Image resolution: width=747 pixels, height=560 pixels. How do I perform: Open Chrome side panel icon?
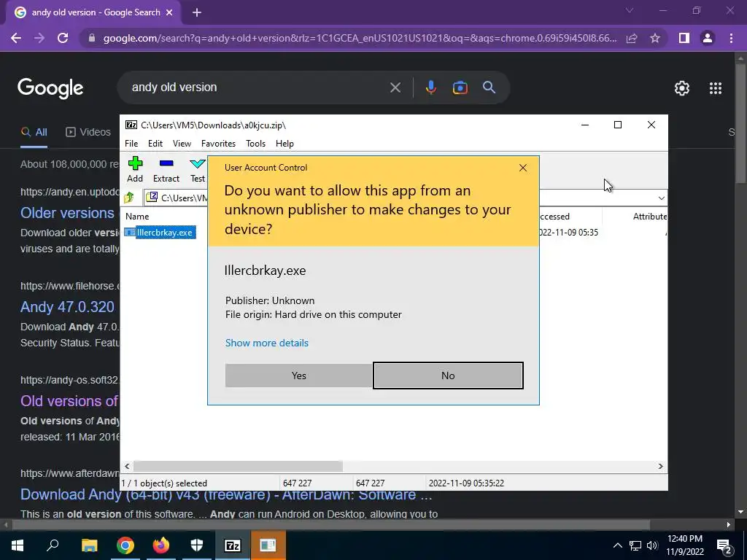point(684,38)
